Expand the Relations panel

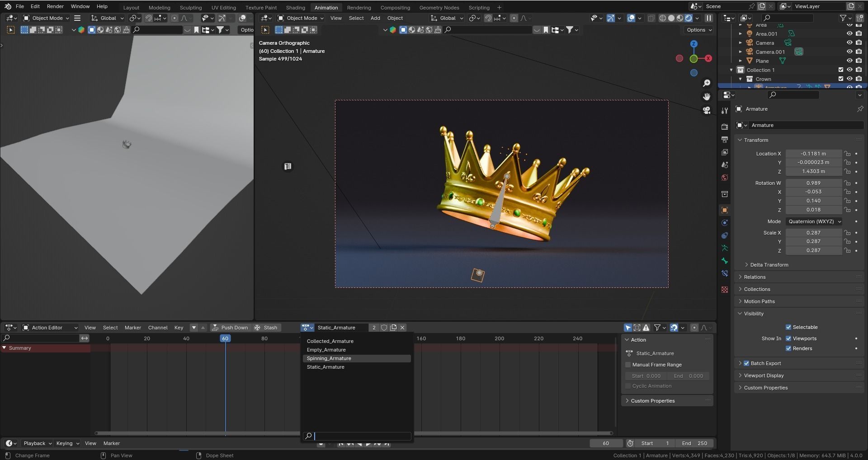pyautogui.click(x=755, y=277)
